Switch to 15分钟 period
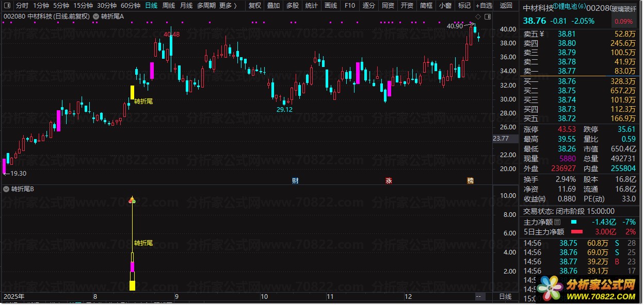Screen dimensions: 644x305 [83, 6]
